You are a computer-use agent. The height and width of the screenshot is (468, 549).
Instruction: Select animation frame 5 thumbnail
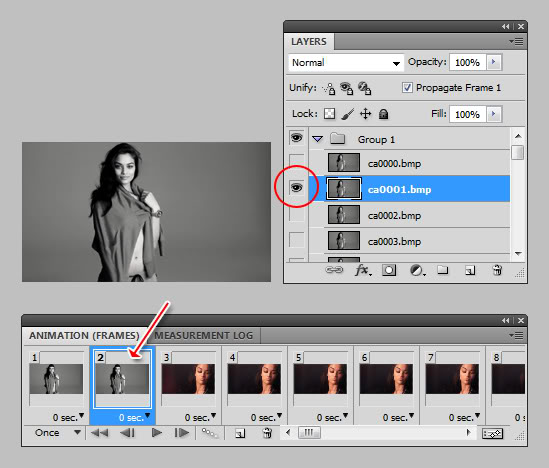[x=320, y=378]
